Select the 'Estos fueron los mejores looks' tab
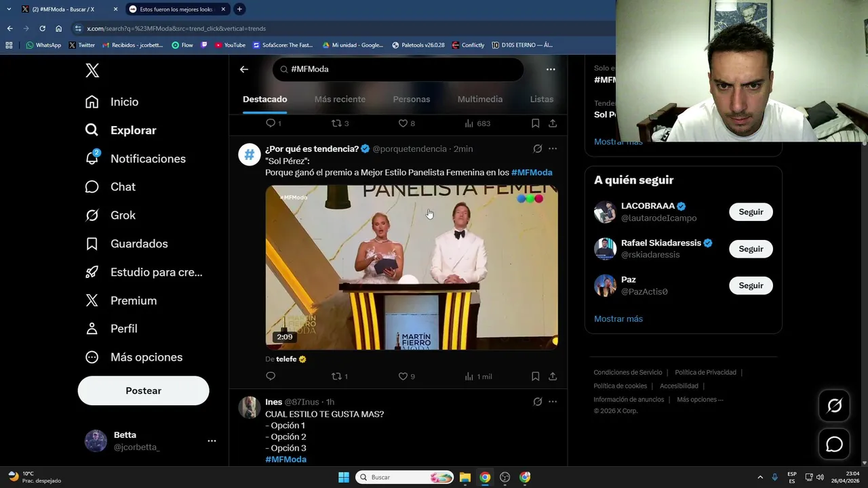The width and height of the screenshot is (868, 488). pos(176,9)
